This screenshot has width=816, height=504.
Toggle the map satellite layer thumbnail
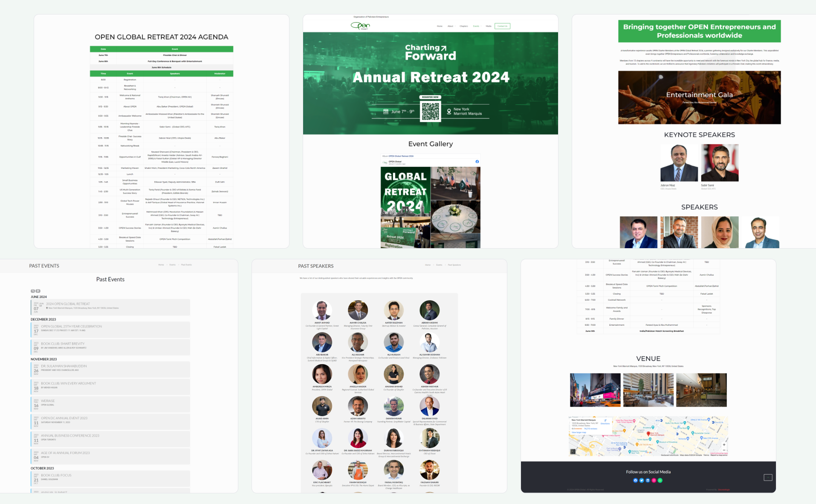pos(573,452)
